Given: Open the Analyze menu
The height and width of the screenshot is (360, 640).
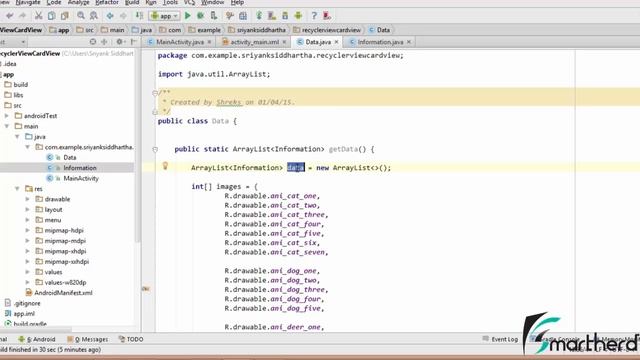Looking at the screenshot, I should [x=78, y=2].
